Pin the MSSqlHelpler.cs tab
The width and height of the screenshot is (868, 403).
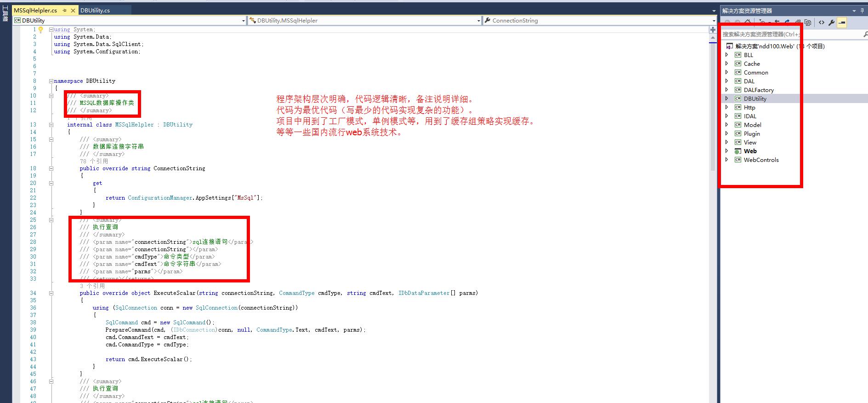click(x=65, y=10)
